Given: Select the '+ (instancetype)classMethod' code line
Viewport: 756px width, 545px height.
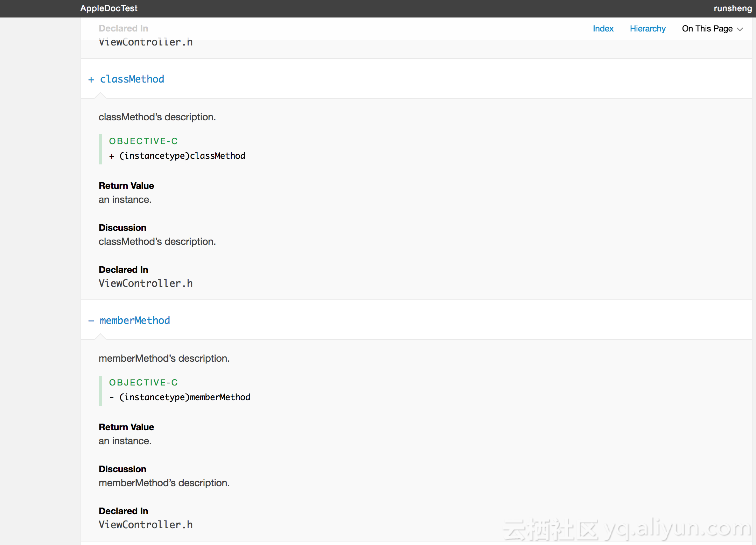Looking at the screenshot, I should [177, 156].
